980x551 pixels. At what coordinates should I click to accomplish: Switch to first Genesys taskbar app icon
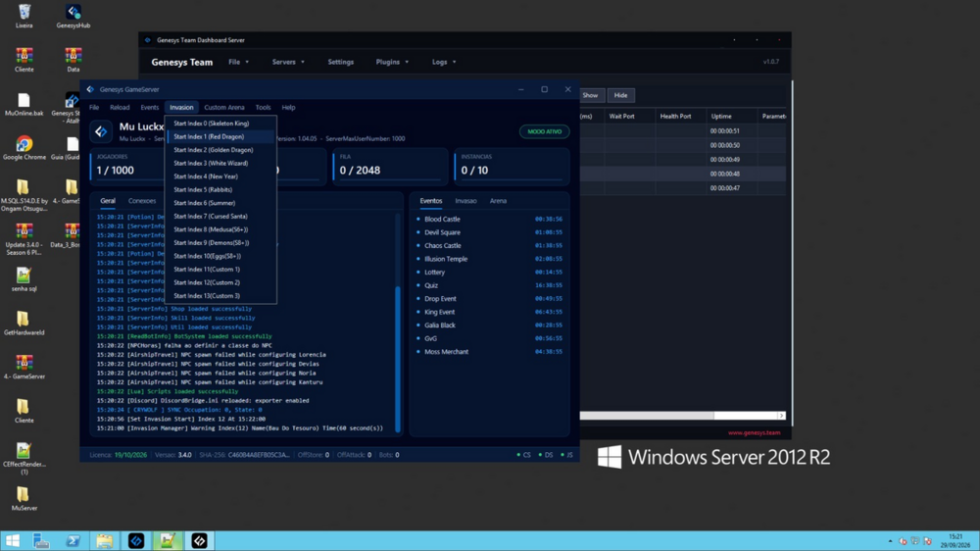pos(136,540)
